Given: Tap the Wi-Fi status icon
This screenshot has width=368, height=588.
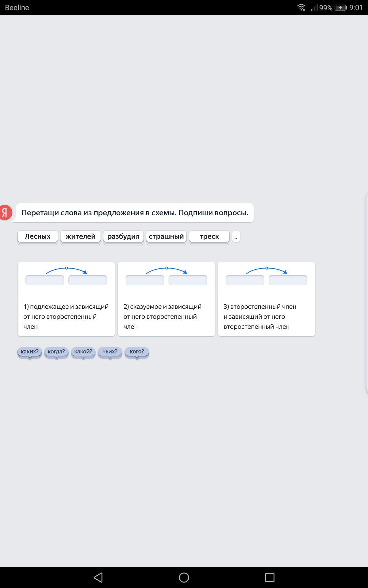Looking at the screenshot, I should point(301,7).
